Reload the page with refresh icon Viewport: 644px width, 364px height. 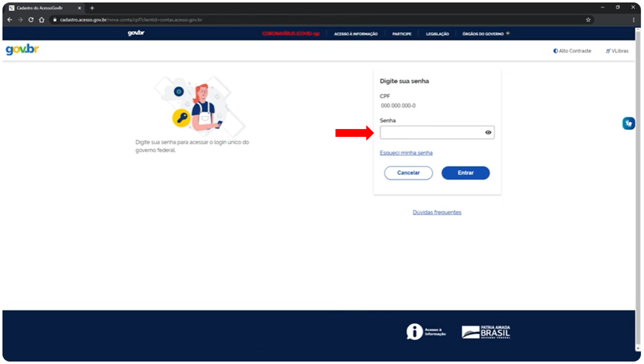tap(31, 20)
